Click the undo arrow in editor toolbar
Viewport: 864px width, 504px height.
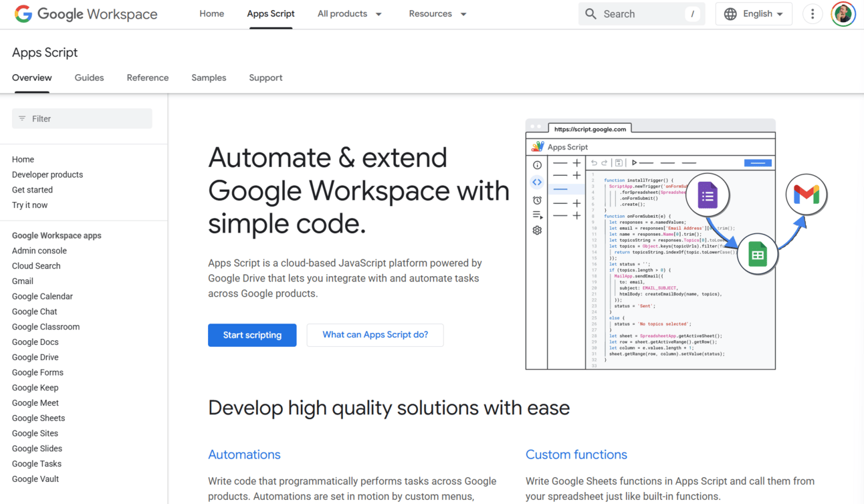[594, 162]
